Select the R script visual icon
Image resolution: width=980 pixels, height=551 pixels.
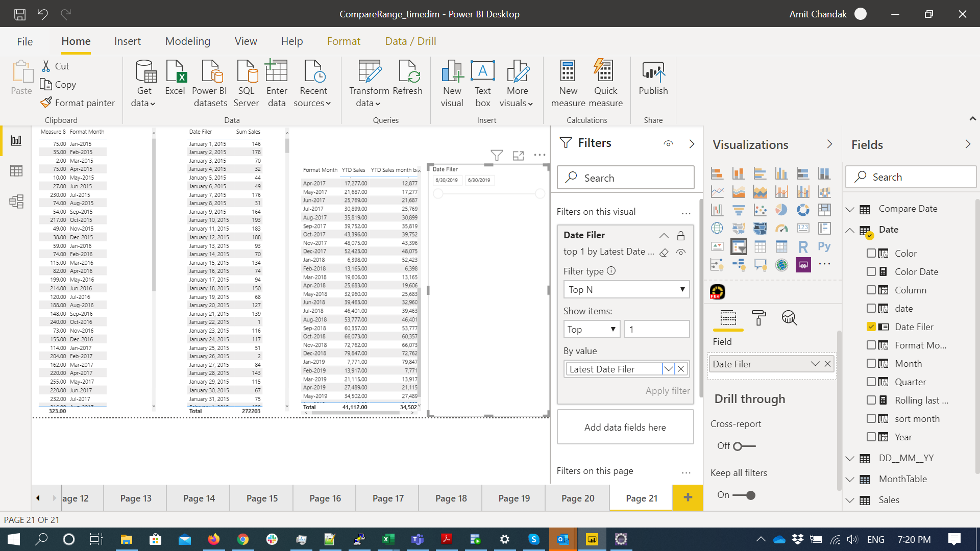[x=803, y=247]
